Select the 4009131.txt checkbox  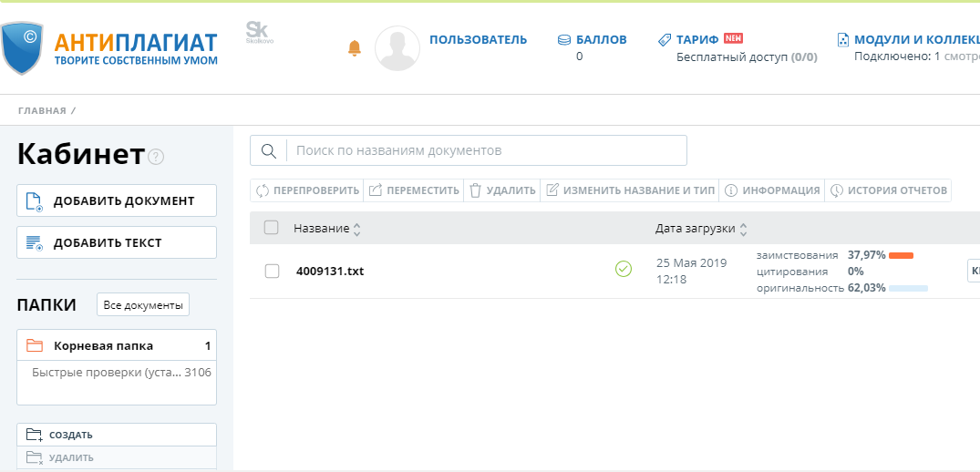click(x=272, y=271)
